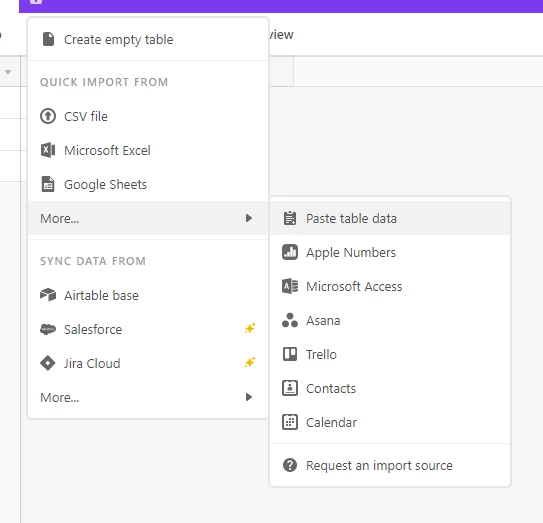Image resolution: width=543 pixels, height=523 pixels.
Task: Click the Create empty table document icon
Action: click(48, 39)
